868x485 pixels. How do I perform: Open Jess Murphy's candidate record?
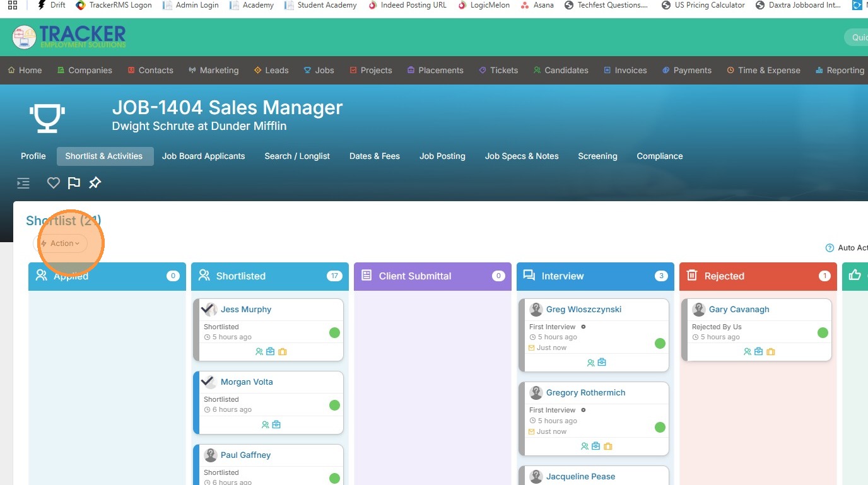point(246,310)
